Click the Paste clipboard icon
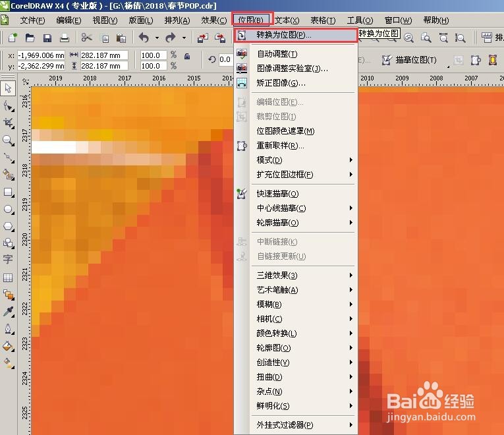504x435 pixels. 121,38
